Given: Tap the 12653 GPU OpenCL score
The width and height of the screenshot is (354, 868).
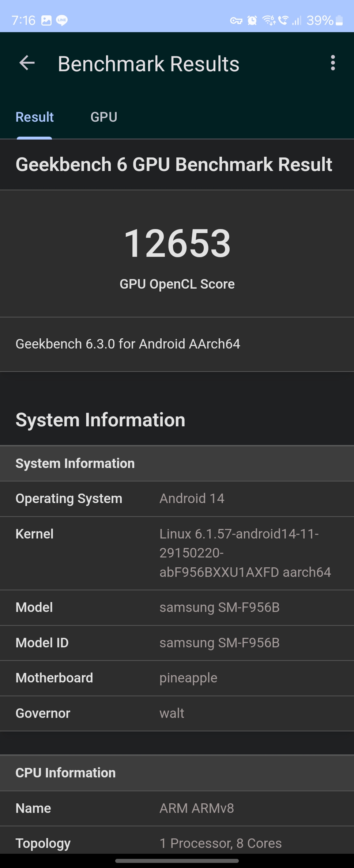Looking at the screenshot, I should coord(177,243).
